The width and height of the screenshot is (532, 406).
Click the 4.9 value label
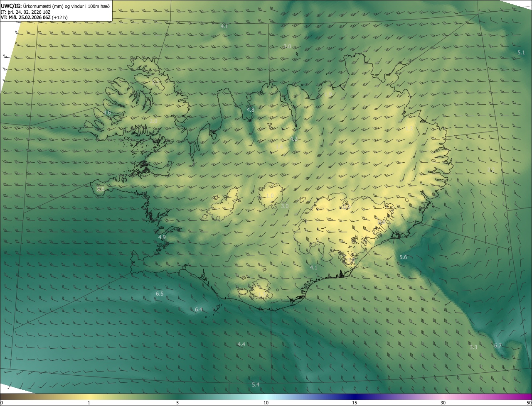click(162, 237)
